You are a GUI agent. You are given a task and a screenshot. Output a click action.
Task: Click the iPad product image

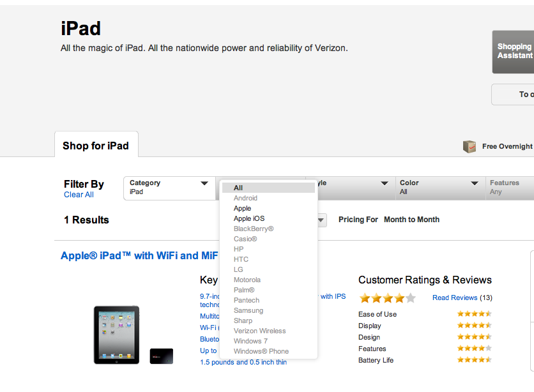pyautogui.click(x=116, y=335)
